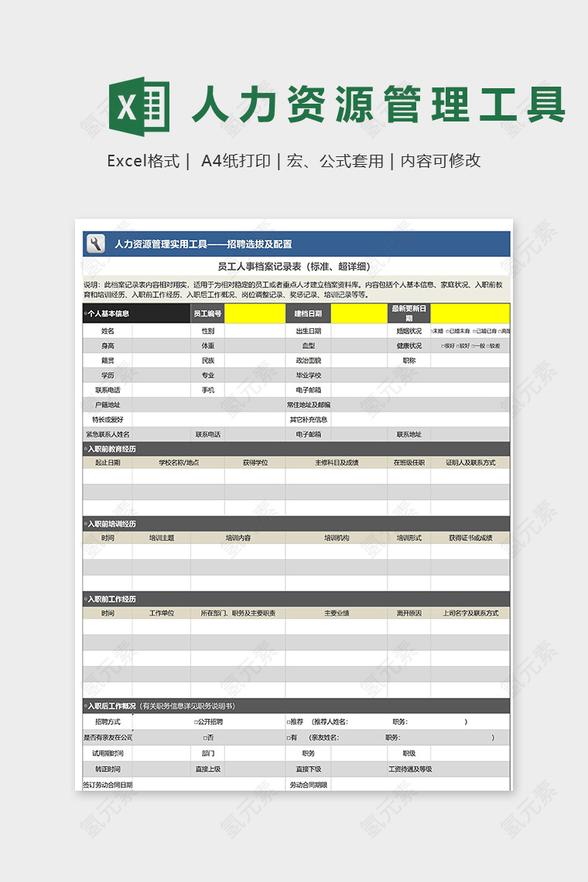
Task: Tick the 公开招聘 recruitment checkbox
Action: (x=197, y=723)
